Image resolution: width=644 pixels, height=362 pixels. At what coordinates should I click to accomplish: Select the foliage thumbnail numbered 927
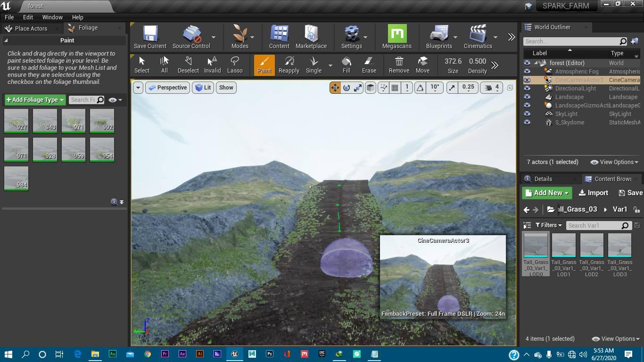16,121
